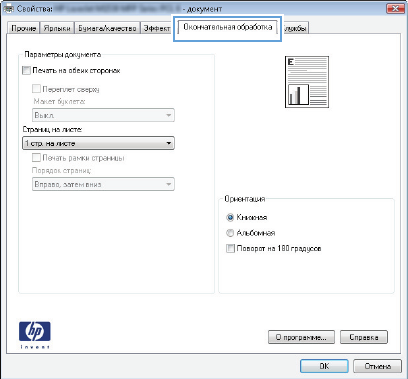Expand the Макет буклета dropdown

pos(103,115)
